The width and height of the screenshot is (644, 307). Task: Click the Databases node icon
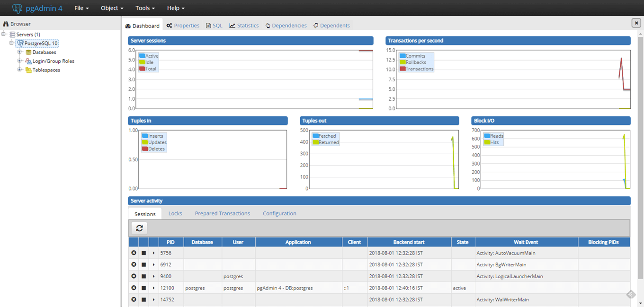pos(28,53)
